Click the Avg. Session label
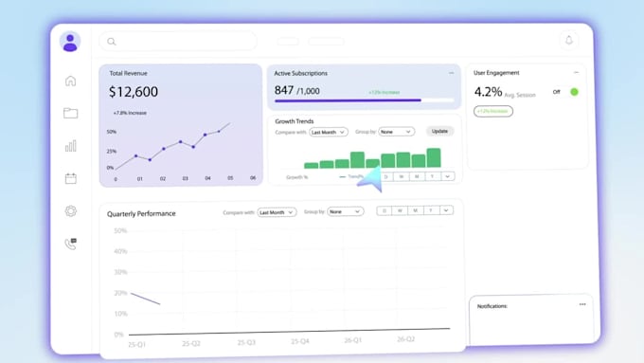Screen dimensions: 644x363 (x=520, y=95)
